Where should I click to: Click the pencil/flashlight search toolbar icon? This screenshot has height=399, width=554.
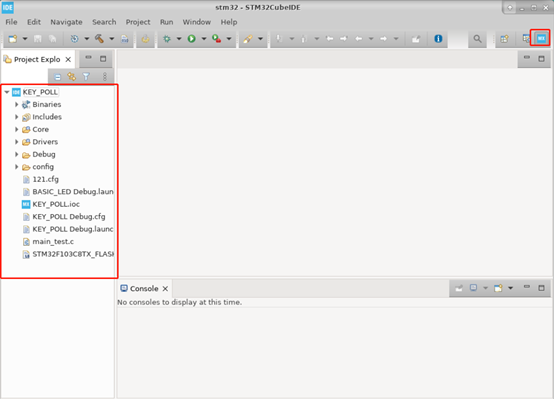[x=248, y=39]
